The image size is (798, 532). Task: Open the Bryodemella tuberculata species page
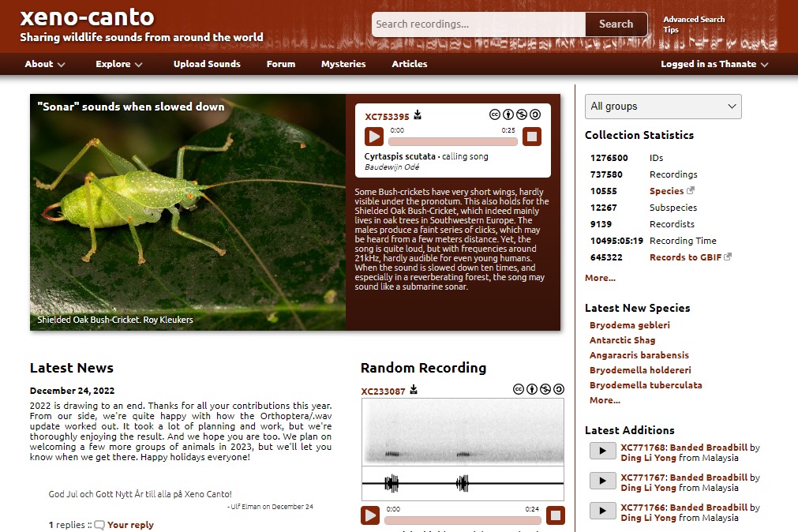pyautogui.click(x=646, y=385)
